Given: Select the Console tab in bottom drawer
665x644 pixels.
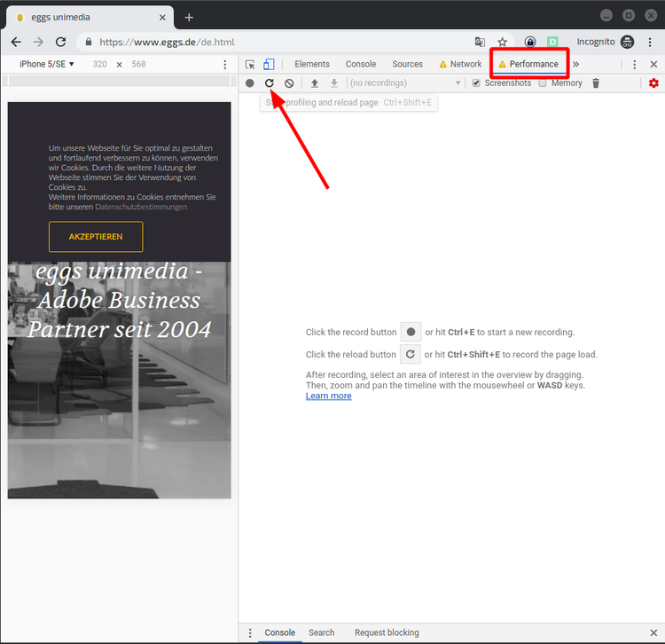Looking at the screenshot, I should tap(279, 632).
